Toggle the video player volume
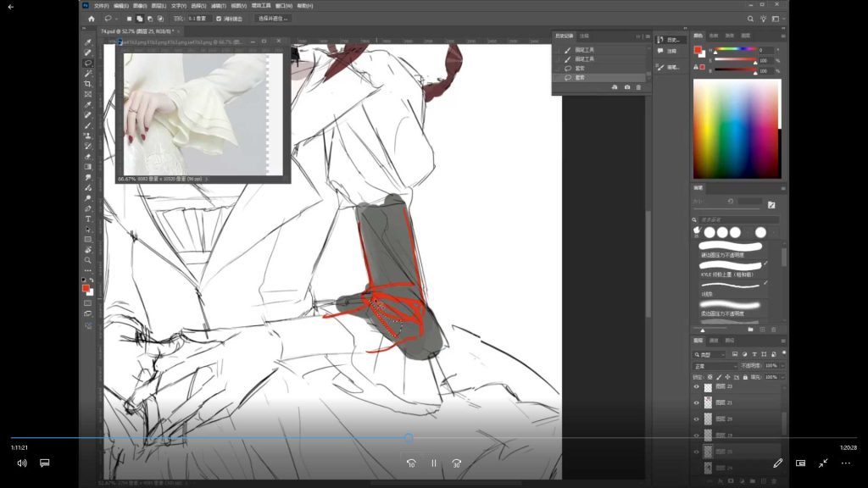868x488 pixels. (21, 463)
